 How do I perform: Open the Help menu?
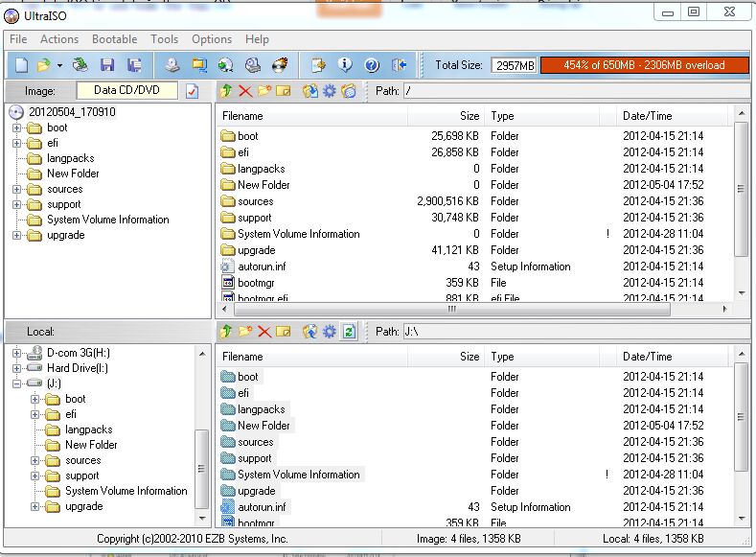coord(257,39)
